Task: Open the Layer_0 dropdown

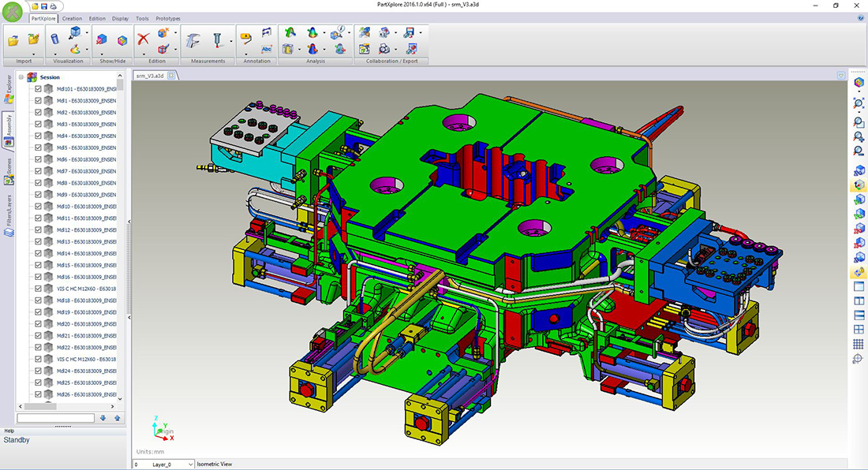Action: [x=191, y=464]
